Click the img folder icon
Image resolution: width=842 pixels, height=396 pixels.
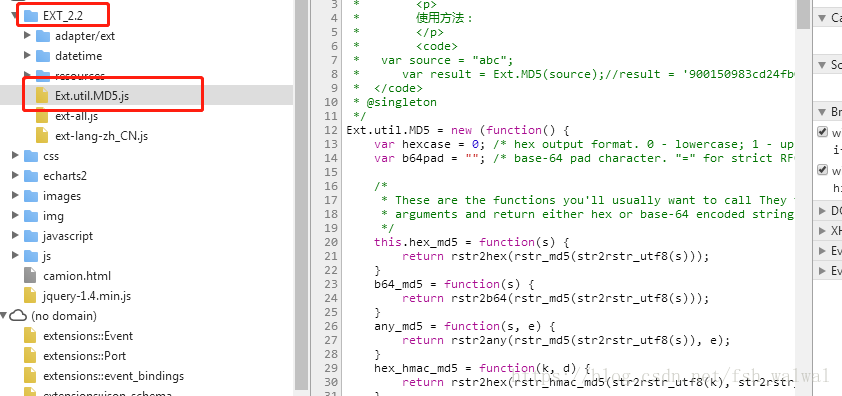point(31,216)
